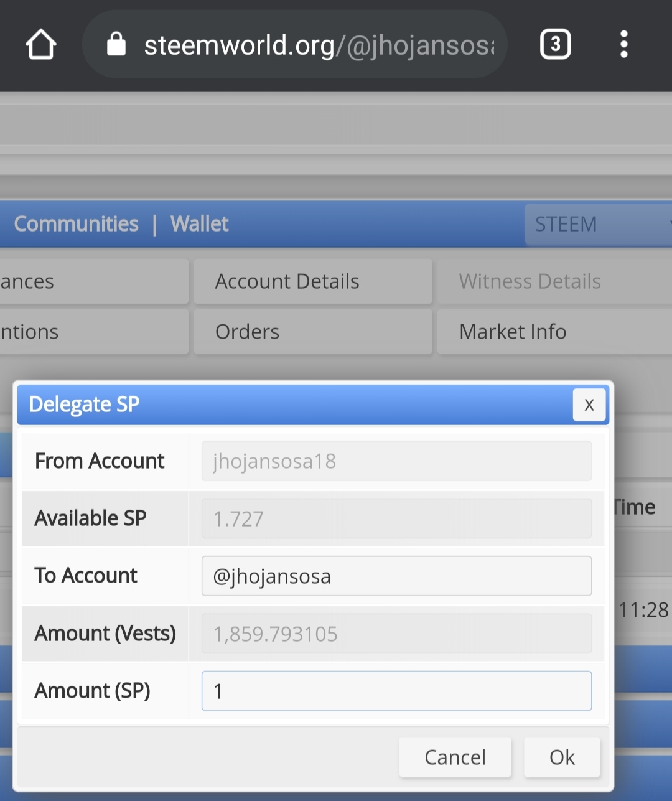Click the 'Available SP' label
Image resolution: width=672 pixels, height=801 pixels.
point(91,518)
